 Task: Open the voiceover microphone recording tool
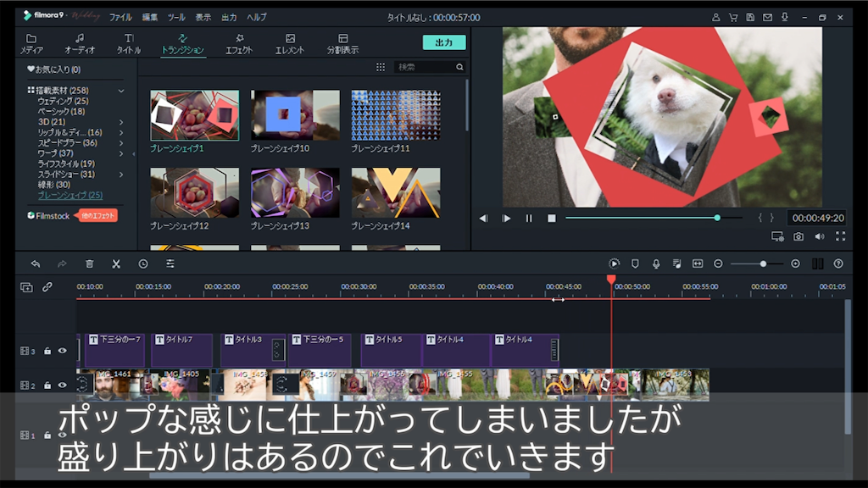click(x=656, y=264)
